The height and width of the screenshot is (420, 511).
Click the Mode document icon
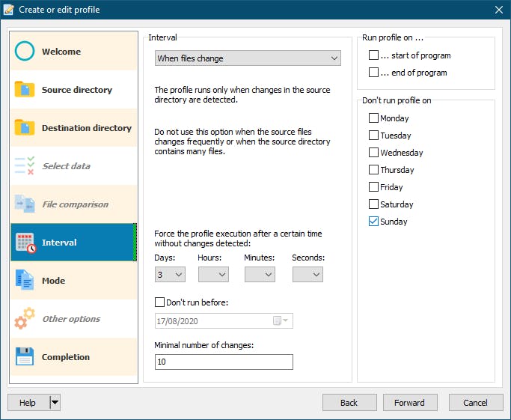tap(25, 281)
